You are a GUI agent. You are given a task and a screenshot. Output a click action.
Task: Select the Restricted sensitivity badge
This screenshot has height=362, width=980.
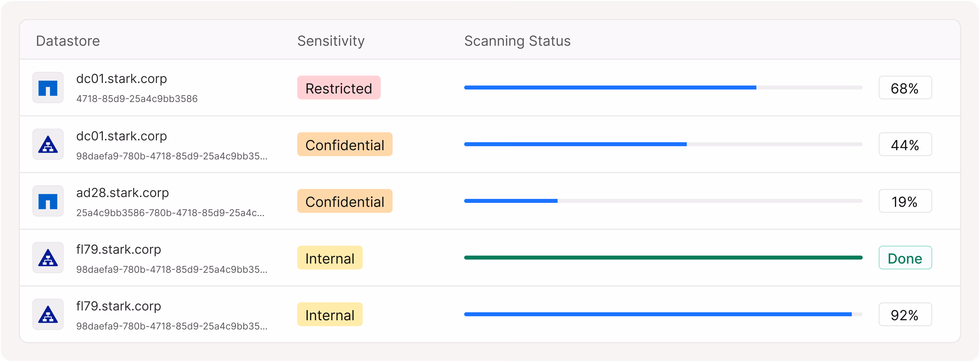339,88
